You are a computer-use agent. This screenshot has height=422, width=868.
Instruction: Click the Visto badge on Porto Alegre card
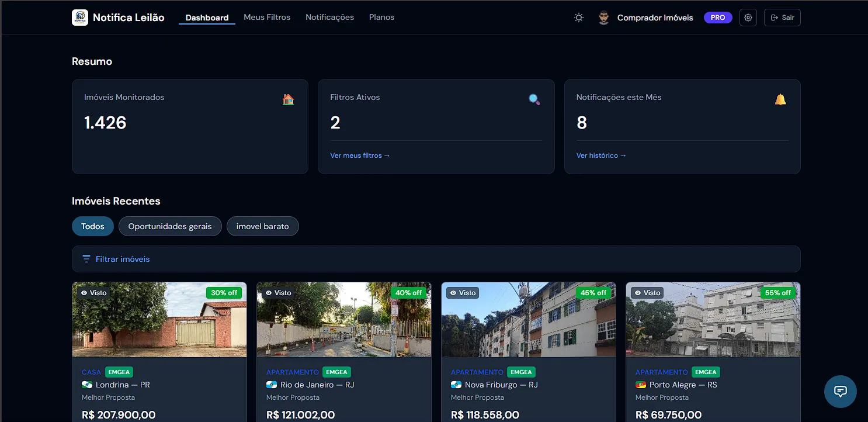pos(647,293)
